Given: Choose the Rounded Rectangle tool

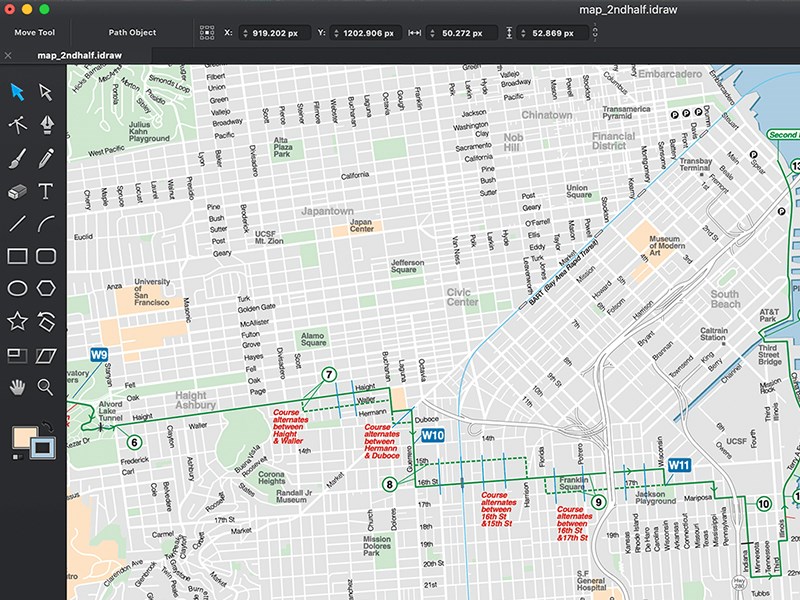Looking at the screenshot, I should (x=46, y=256).
